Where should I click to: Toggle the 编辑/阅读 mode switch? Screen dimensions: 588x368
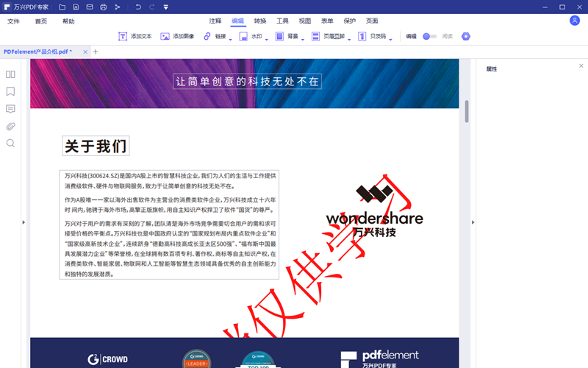point(429,36)
